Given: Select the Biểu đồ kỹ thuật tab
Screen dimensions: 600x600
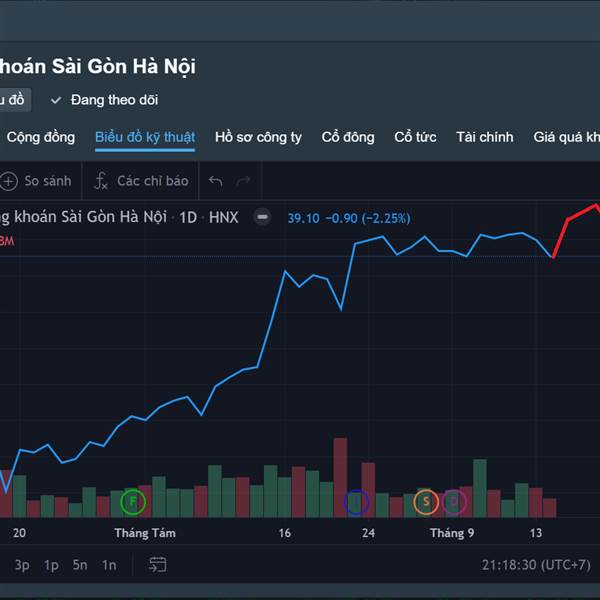Looking at the screenshot, I should point(145,137).
